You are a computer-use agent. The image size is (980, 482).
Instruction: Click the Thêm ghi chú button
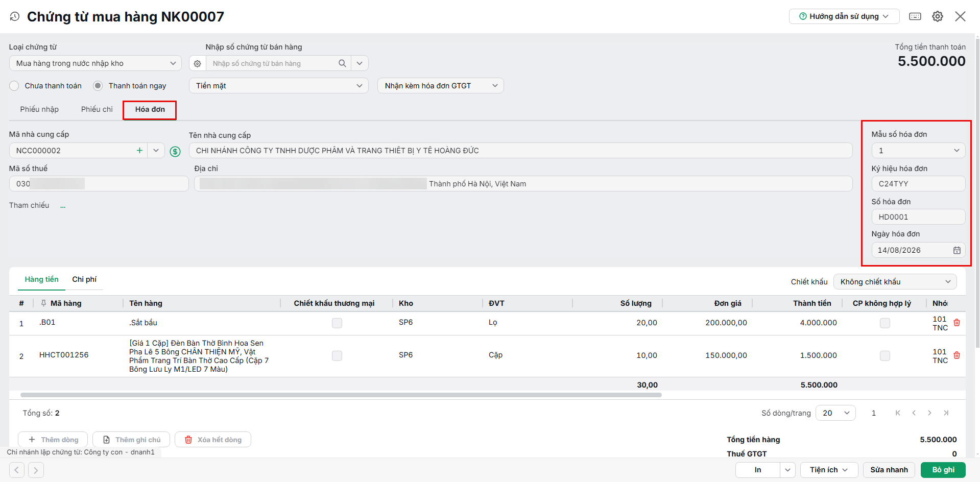pyautogui.click(x=131, y=440)
